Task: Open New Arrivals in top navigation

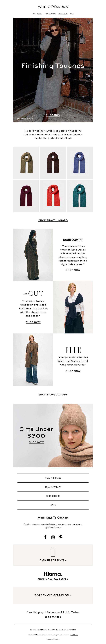Action: (37, 14)
